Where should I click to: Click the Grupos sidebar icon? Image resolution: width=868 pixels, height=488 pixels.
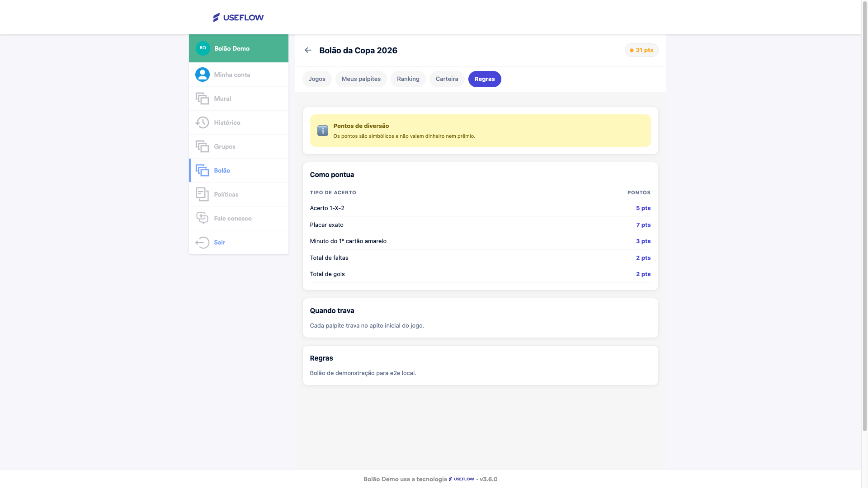click(x=202, y=146)
